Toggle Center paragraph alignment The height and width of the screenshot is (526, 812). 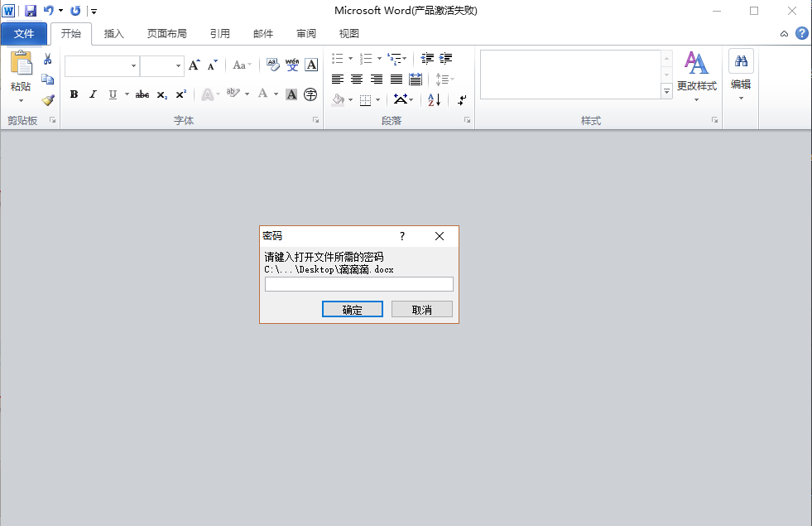pos(357,80)
